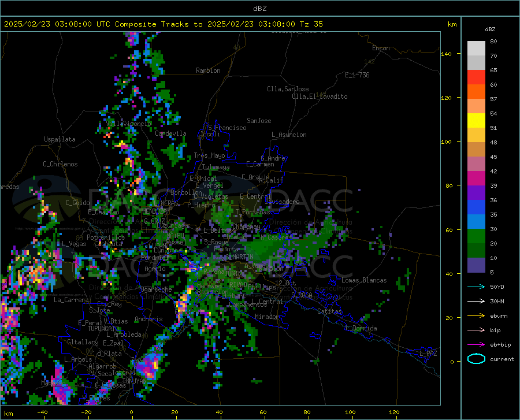
Task: Click the C_Chilenos map label
Action: pyautogui.click(x=60, y=164)
